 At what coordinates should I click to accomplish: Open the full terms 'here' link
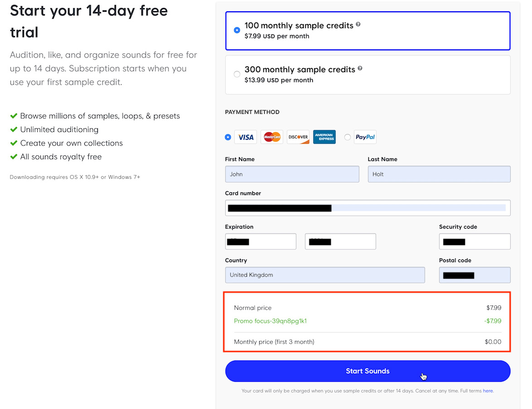[x=488, y=390]
